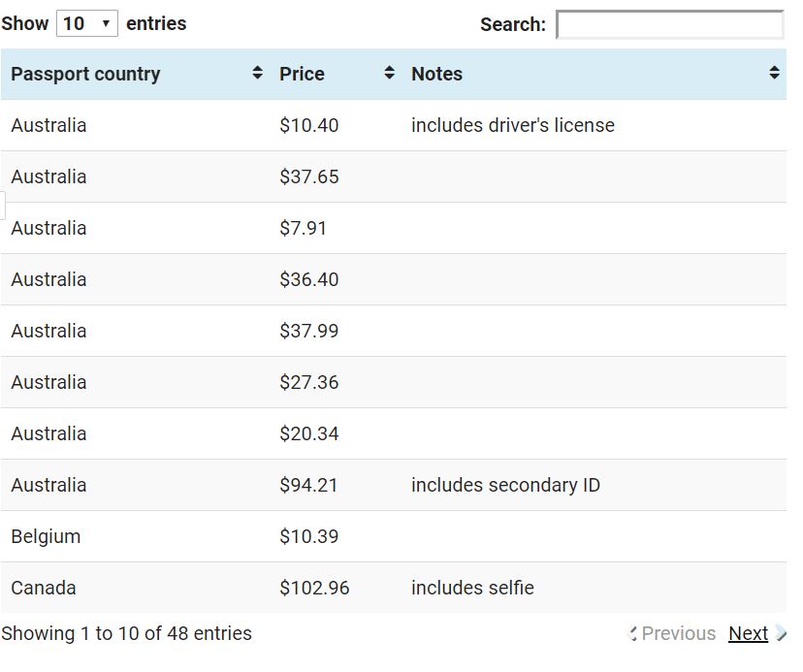This screenshot has width=803, height=672.
Task: Click the $7.91 price cell
Action: pos(303,228)
